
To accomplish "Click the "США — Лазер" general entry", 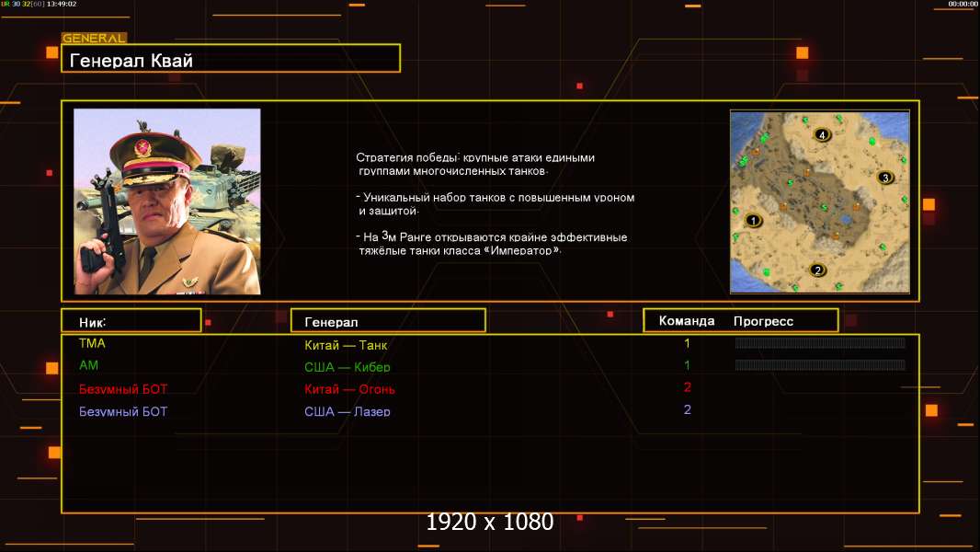I will [x=348, y=411].
